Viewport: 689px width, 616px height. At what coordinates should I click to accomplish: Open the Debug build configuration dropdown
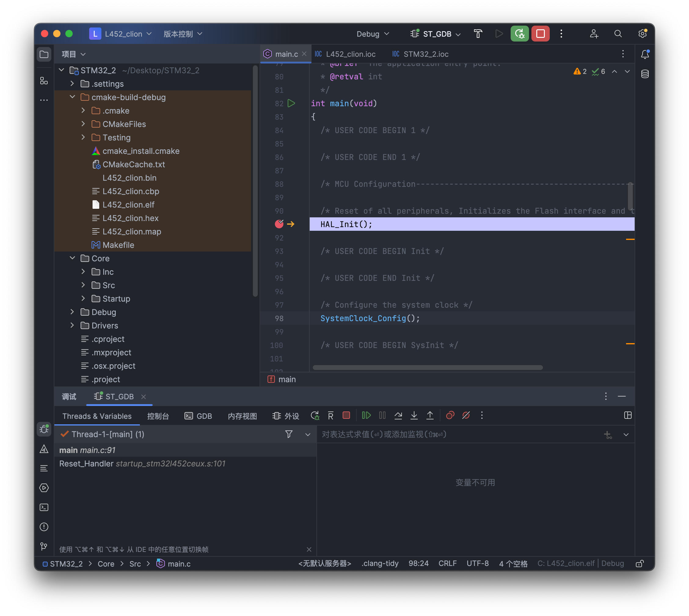372,34
